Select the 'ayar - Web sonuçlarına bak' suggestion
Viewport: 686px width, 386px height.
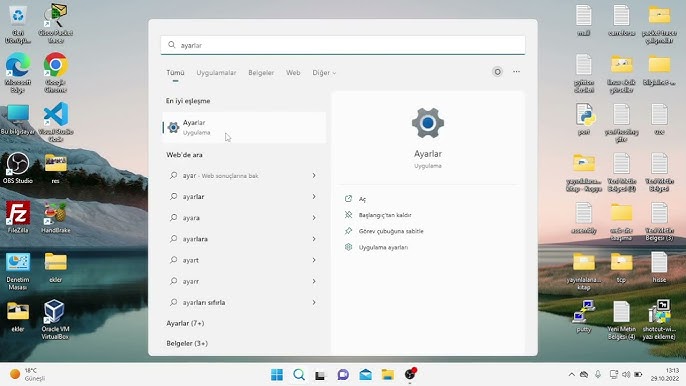tap(220, 175)
